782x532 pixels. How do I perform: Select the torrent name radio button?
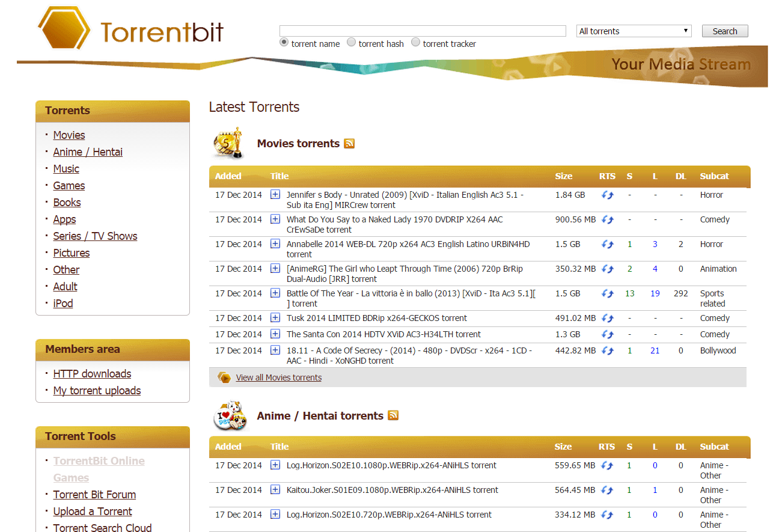284,42
